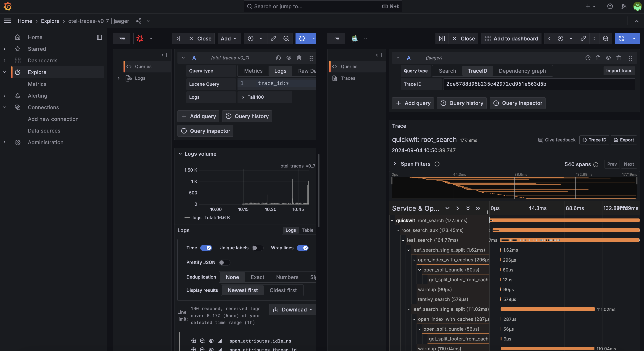Collapse the quickwit root_search span row
The height and width of the screenshot is (351, 644).
tap(392, 221)
